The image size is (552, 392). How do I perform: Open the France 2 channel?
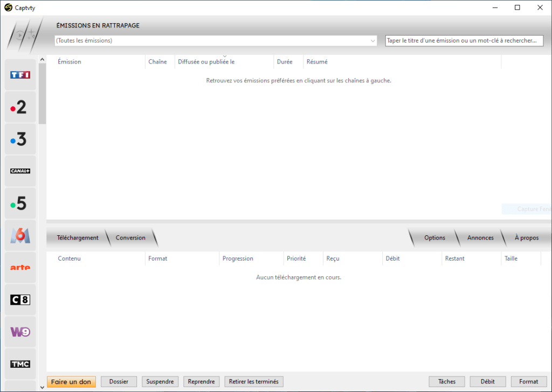coord(20,107)
